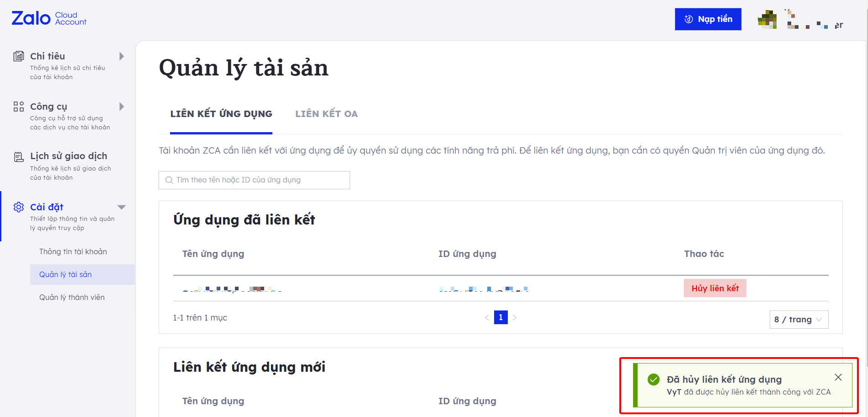This screenshot has width=868, height=417.
Task: Open Quản lý thành viên submenu
Action: 72,297
